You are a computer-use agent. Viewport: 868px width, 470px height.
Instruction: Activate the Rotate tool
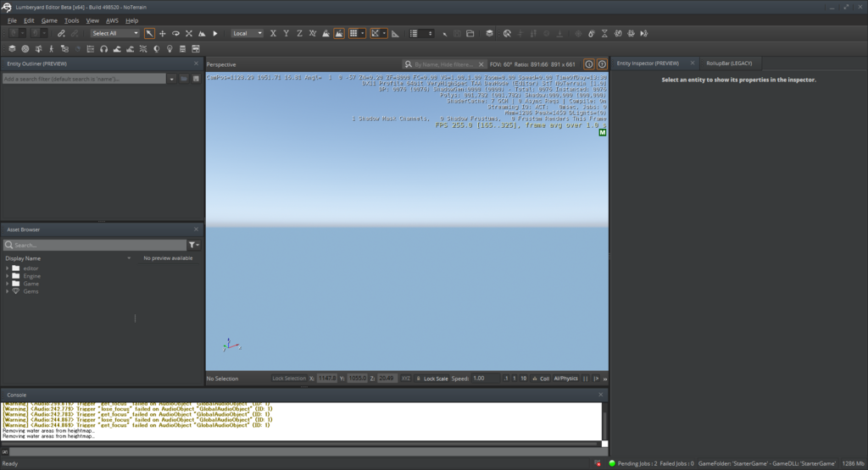click(175, 34)
